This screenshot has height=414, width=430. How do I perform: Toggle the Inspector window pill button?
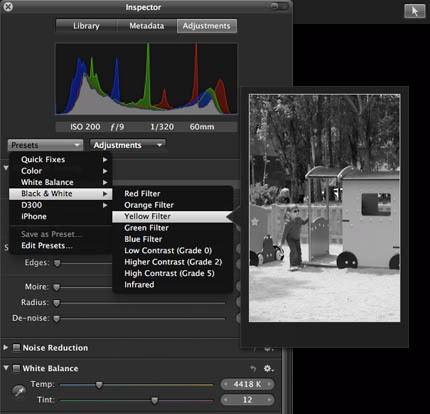(279, 6)
